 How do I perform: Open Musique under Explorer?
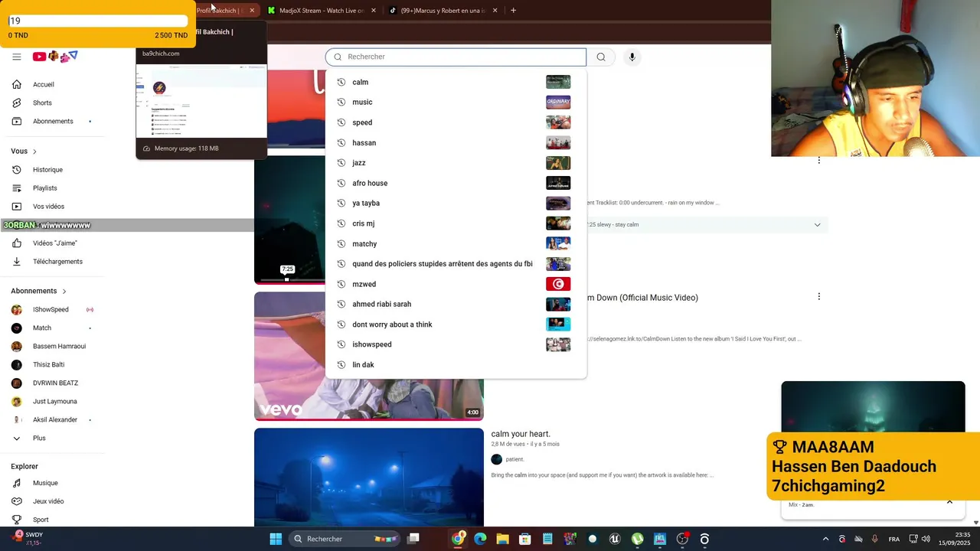[x=45, y=483]
